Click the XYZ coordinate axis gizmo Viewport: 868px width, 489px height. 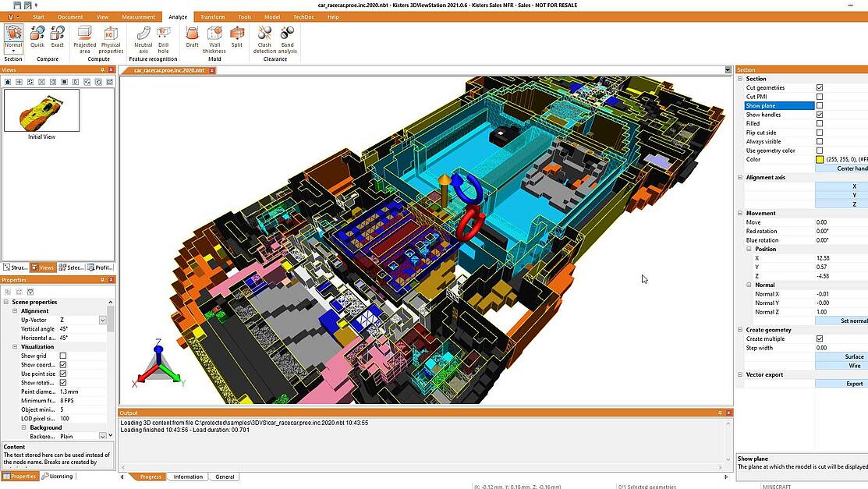point(158,363)
